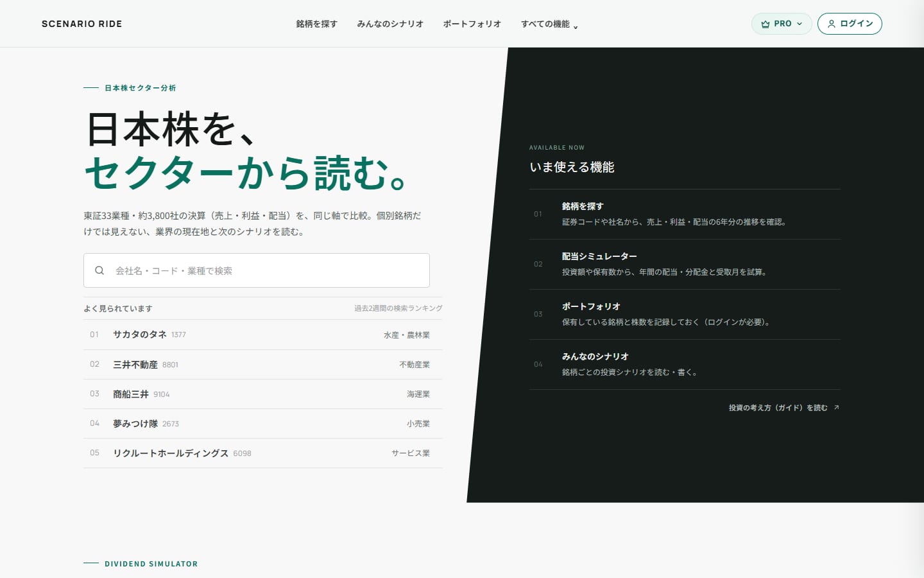The width and height of the screenshot is (924, 578).
Task: Click the よく見られています label
Action: [x=118, y=308]
